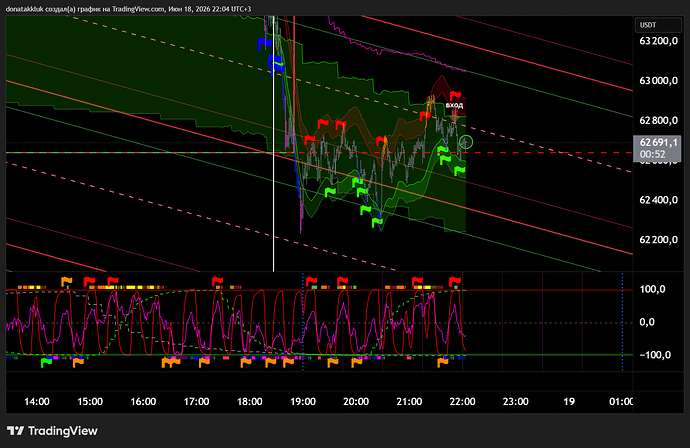Image resolution: width=690 pixels, height=448 pixels.
Task: Click the green circle current-price marker
Action: point(466,142)
